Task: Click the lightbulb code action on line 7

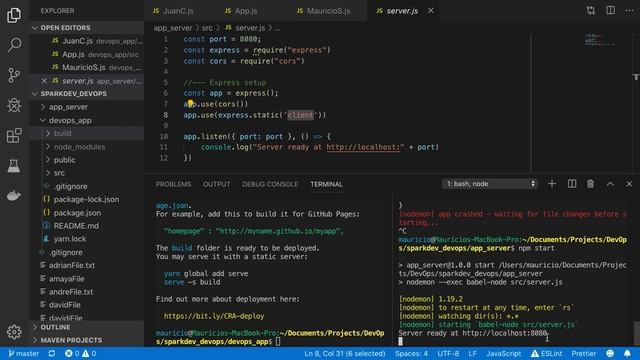Action: pyautogui.click(x=190, y=103)
